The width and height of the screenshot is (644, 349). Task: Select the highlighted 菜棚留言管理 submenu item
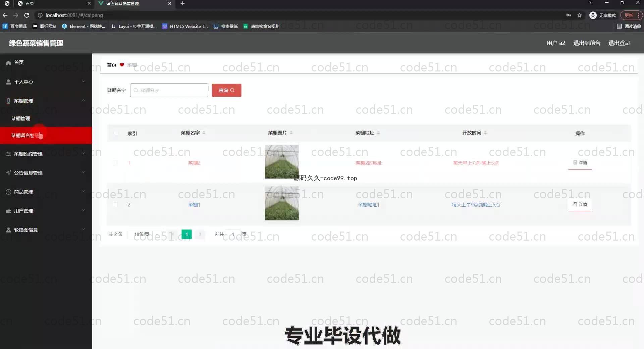46,135
